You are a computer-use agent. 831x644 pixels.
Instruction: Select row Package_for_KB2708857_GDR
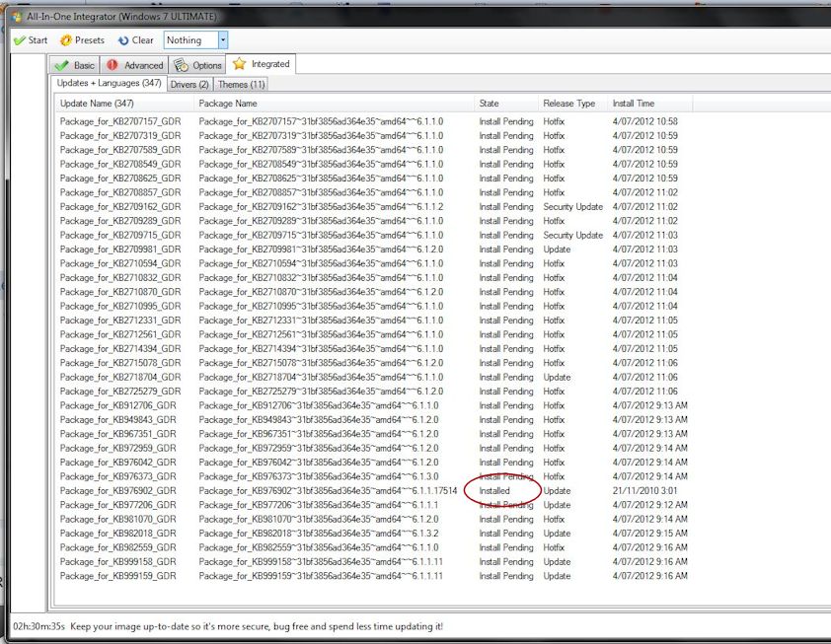click(374, 192)
